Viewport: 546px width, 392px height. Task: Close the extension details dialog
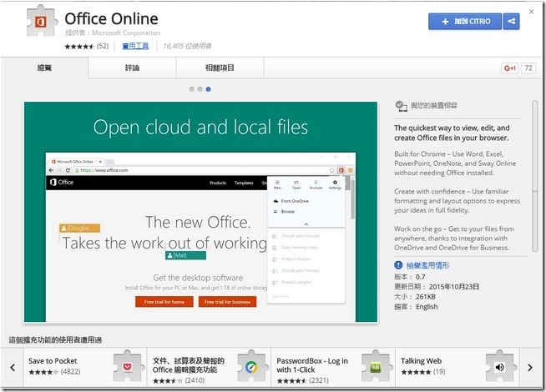531,12
